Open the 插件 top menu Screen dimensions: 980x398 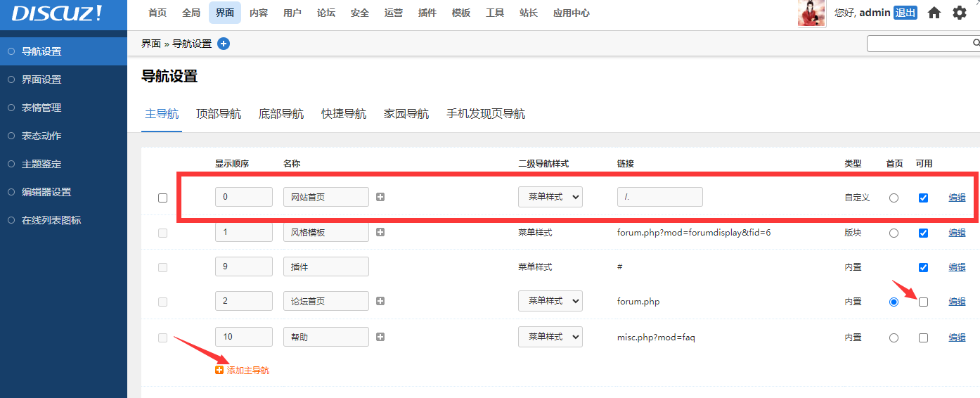427,13
